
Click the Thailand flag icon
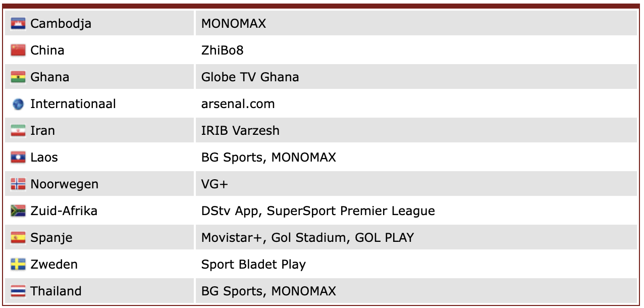pyautogui.click(x=18, y=291)
